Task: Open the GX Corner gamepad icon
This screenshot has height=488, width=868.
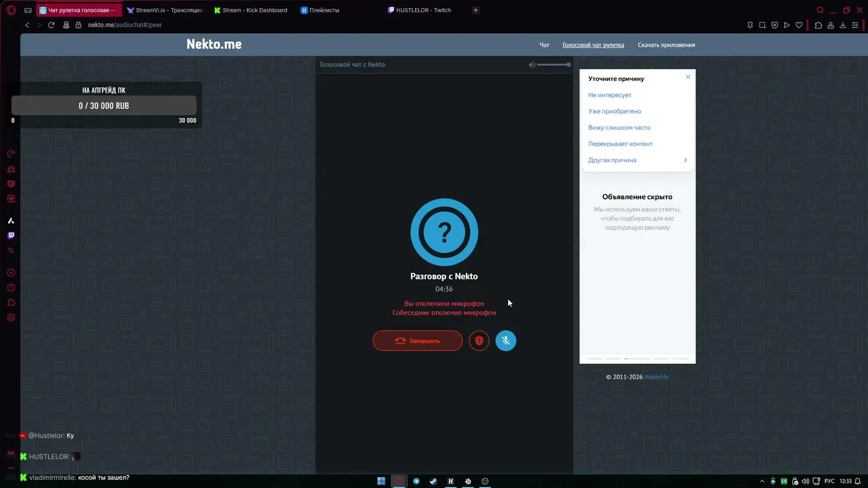Action: click(28, 10)
